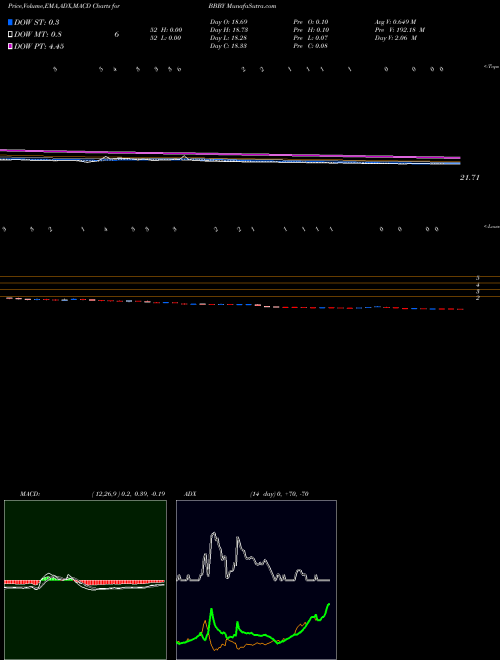Select the 'Pre V: 192.18 M' value
The width and height of the screenshot is (500, 660).
tap(400, 30)
